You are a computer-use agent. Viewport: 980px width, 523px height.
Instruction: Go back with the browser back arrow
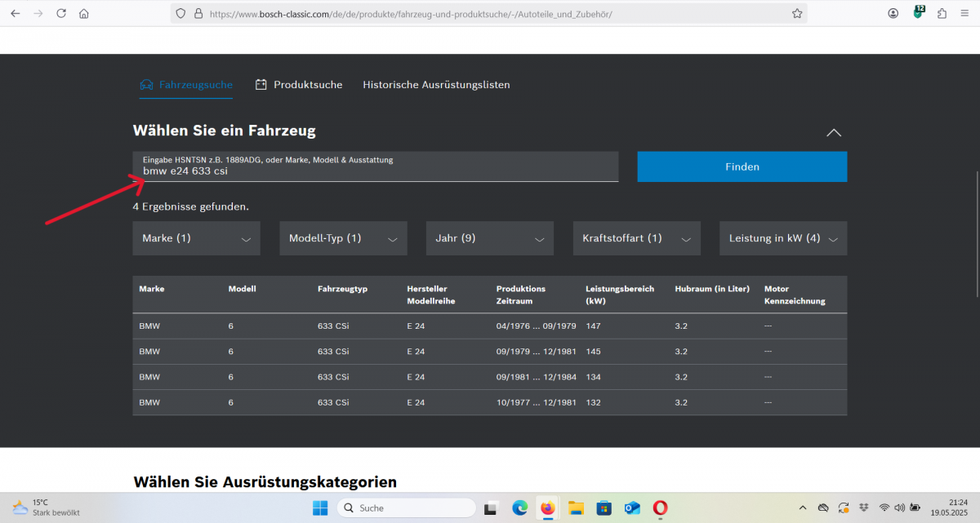tap(16, 14)
